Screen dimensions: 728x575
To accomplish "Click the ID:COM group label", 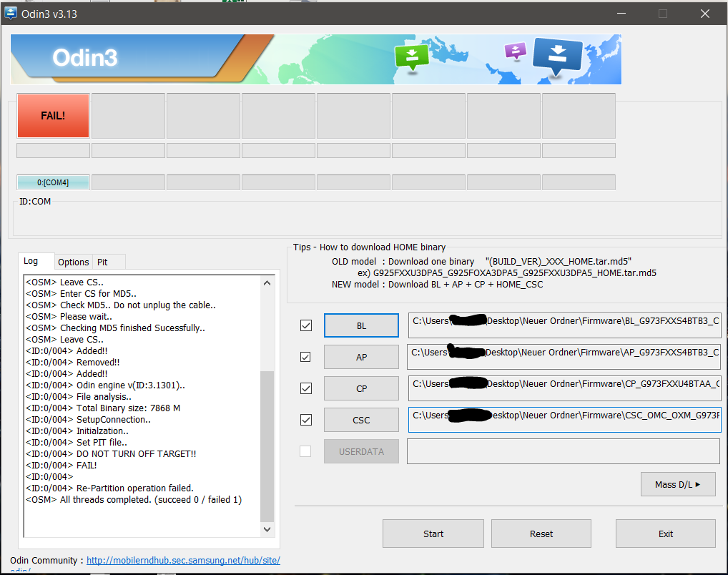I will point(35,202).
